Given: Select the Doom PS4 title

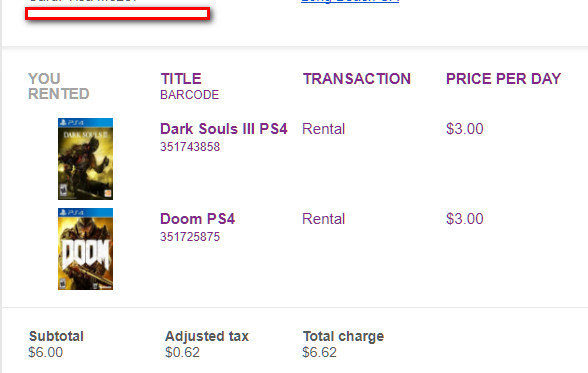Looking at the screenshot, I should (198, 219).
